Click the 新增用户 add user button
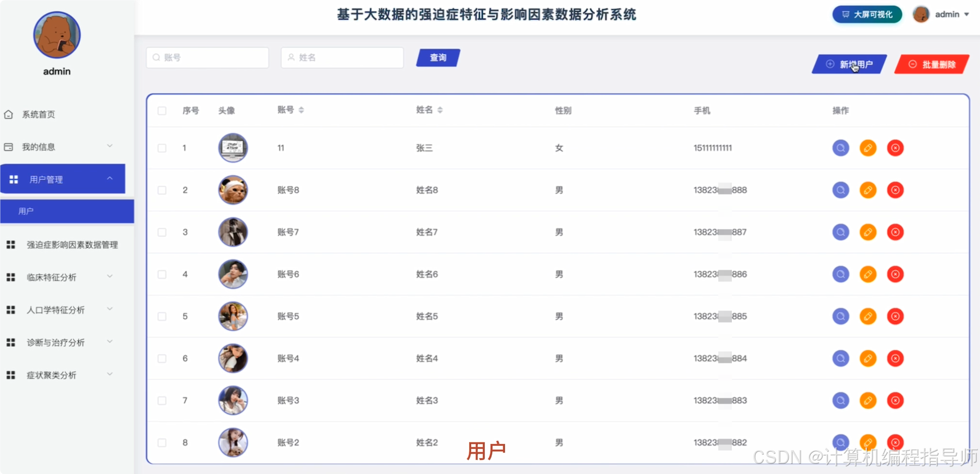Image resolution: width=980 pixels, height=474 pixels. [849, 64]
